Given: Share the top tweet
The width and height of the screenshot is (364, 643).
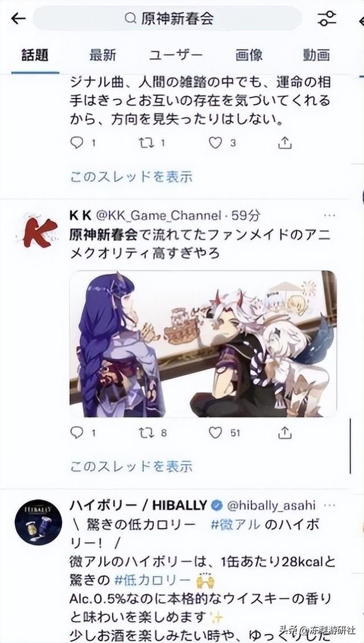Looking at the screenshot, I should pos(285,143).
